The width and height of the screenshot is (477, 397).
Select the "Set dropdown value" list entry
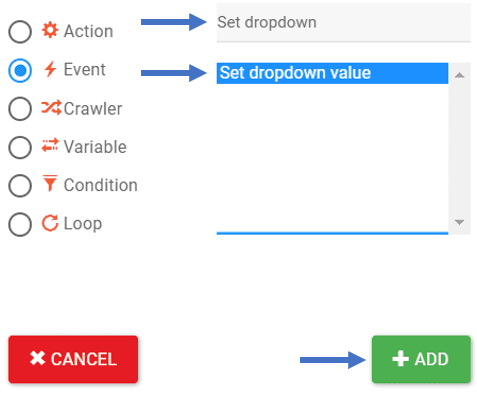point(332,73)
